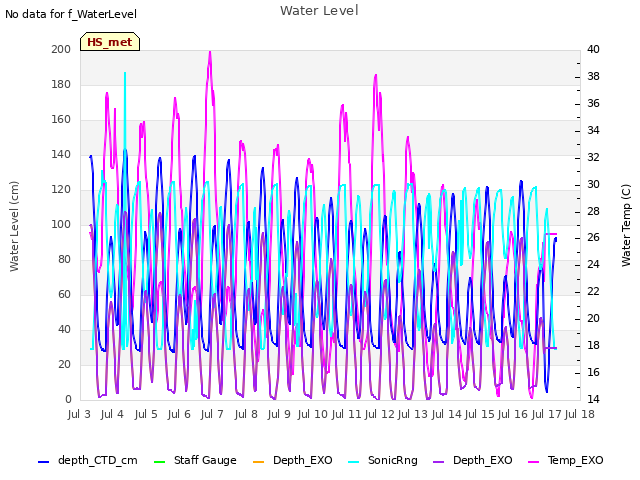Toggle the Staff Gauge legend entry

[195, 460]
